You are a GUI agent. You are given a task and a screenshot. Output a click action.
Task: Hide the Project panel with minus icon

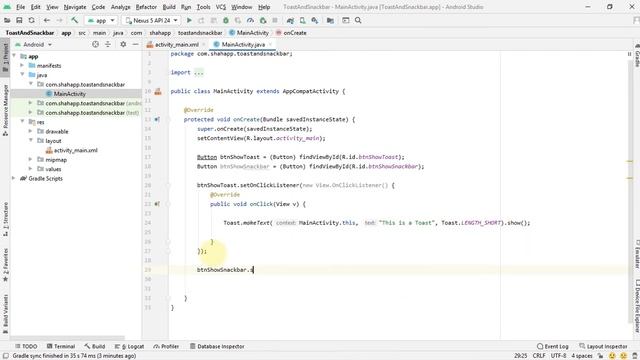pyautogui.click(x=135, y=44)
